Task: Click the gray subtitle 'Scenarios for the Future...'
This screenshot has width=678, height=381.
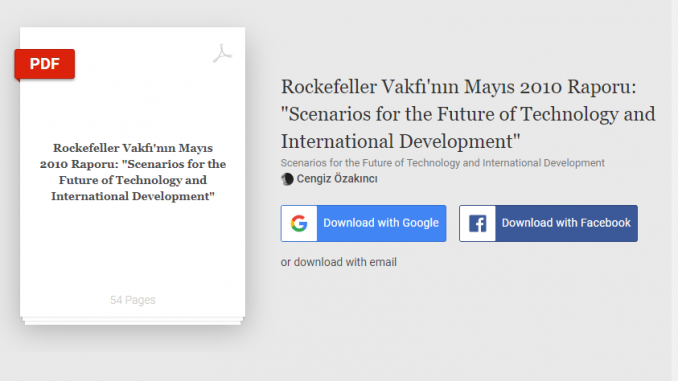Action: (x=442, y=163)
